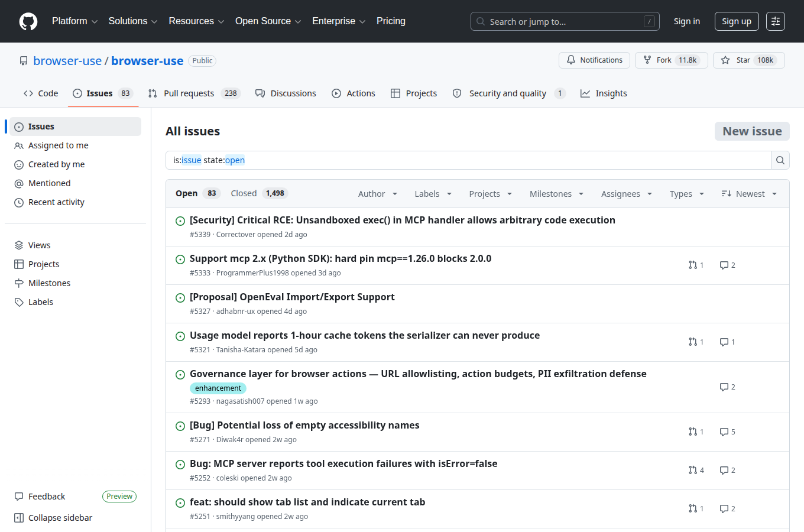Screen dimensions: 804x532
Task: Open the Newest sort dropdown
Action: 749,194
